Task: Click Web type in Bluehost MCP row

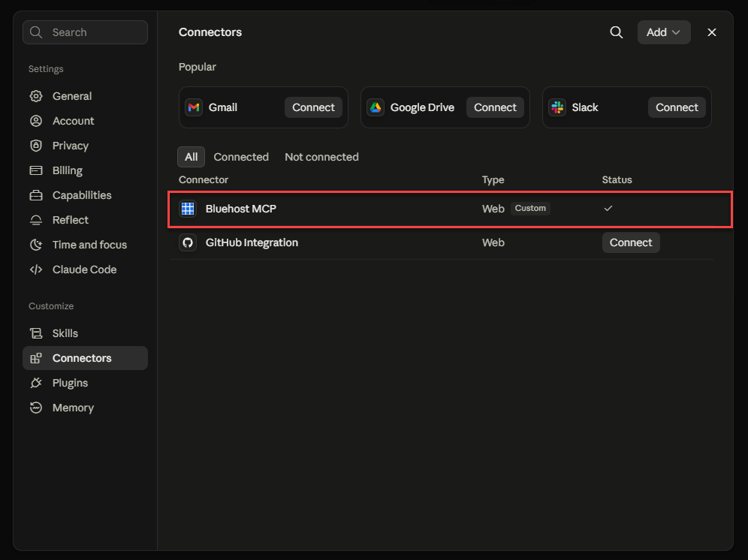Action: click(x=493, y=209)
